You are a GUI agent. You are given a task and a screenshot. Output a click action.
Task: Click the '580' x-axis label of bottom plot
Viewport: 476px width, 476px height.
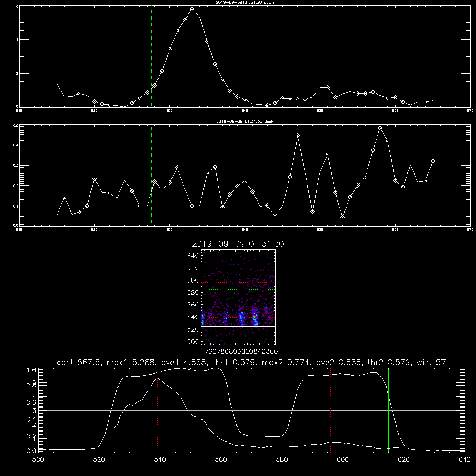pos(282,460)
